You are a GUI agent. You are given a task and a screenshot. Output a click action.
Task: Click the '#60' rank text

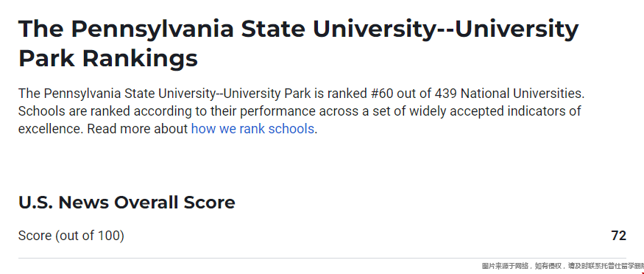(381, 94)
